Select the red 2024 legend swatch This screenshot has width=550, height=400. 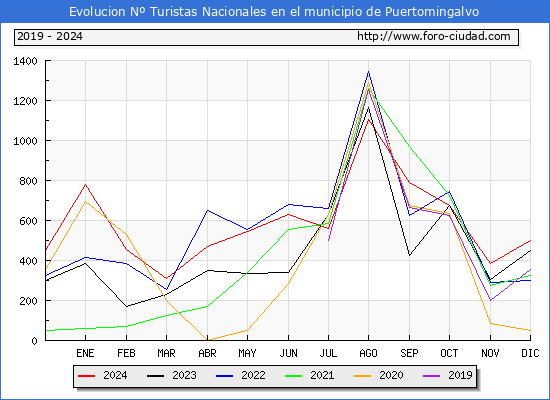[x=86, y=376]
